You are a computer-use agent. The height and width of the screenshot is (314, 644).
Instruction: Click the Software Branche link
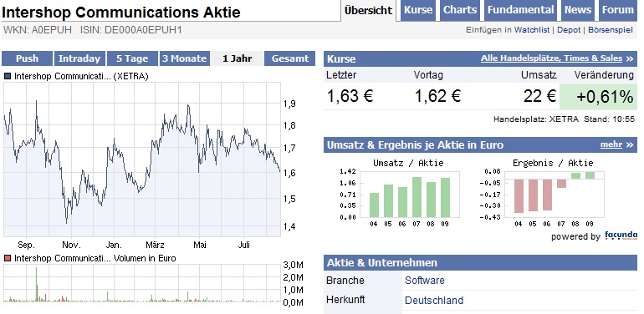click(425, 281)
